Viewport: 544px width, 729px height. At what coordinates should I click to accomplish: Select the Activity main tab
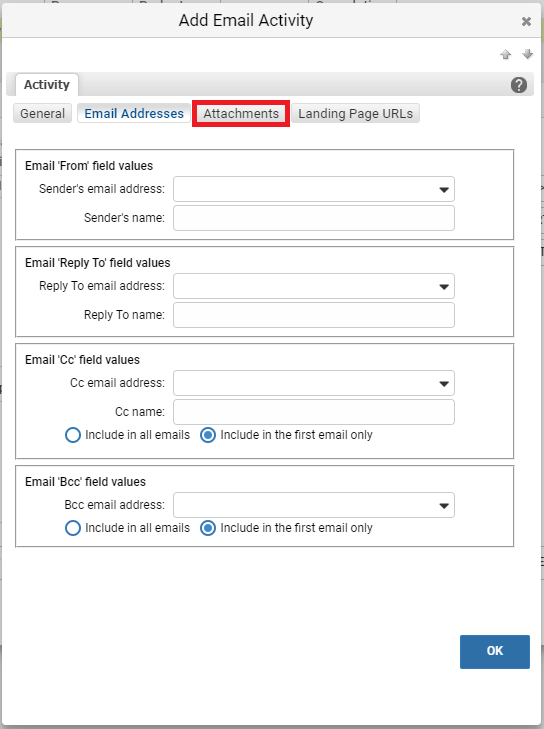point(46,85)
